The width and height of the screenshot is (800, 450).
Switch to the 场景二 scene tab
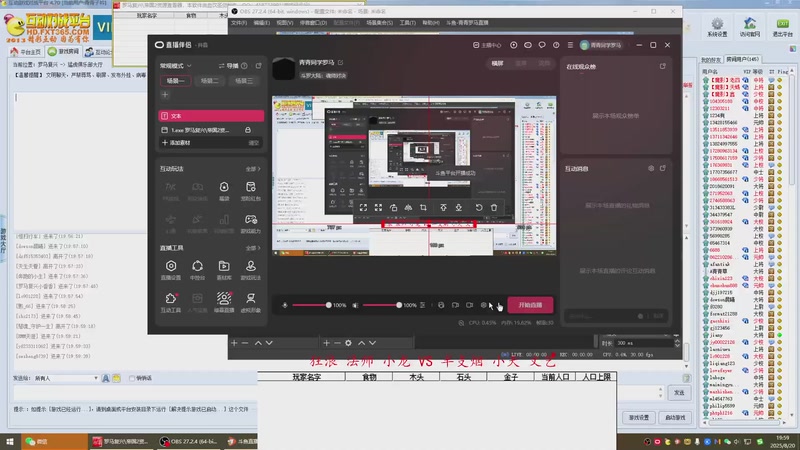tap(209, 81)
